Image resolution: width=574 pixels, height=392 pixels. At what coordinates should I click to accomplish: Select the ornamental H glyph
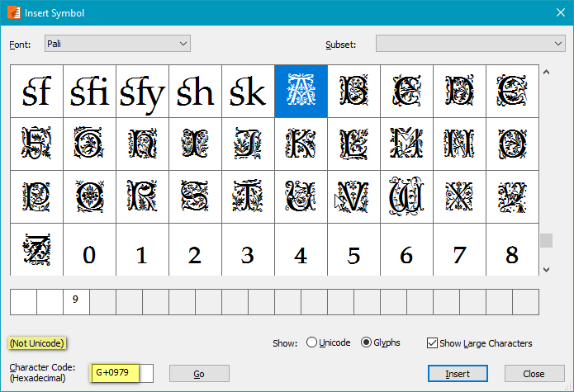(142, 144)
